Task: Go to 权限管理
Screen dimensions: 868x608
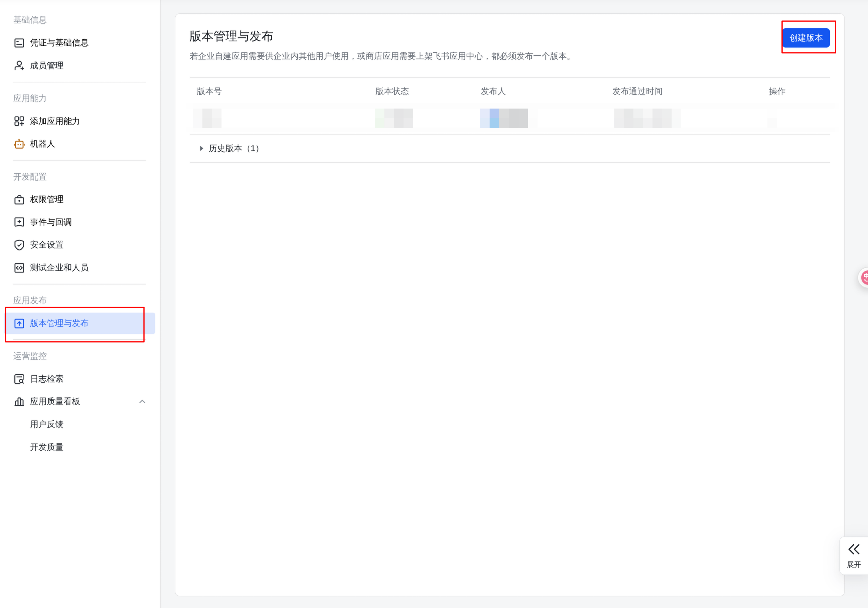Action: pos(46,200)
